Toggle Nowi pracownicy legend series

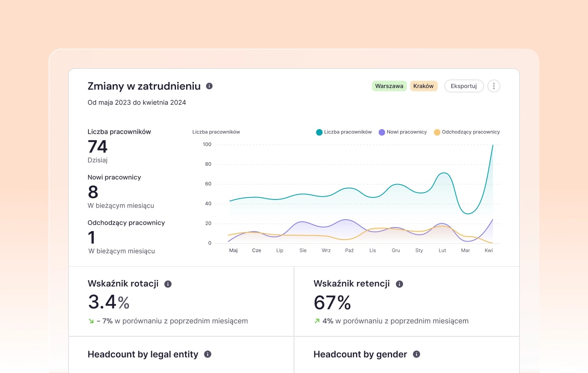[x=403, y=132]
